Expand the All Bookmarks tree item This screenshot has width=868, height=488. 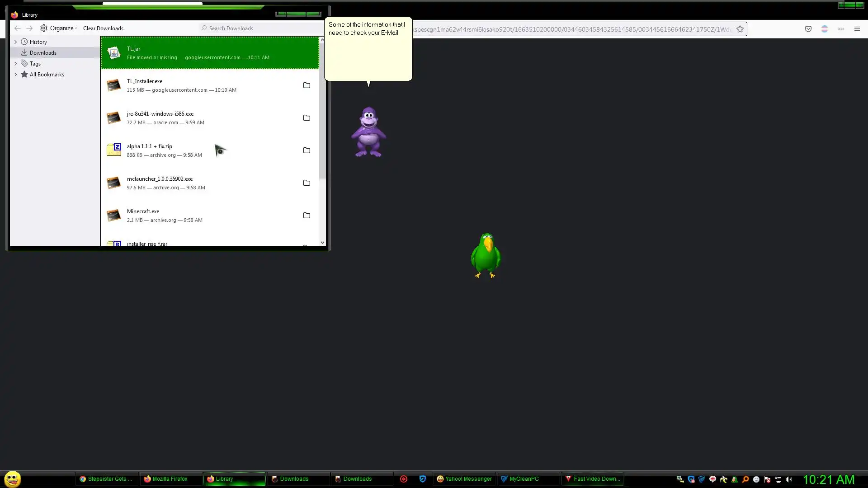(16, 75)
